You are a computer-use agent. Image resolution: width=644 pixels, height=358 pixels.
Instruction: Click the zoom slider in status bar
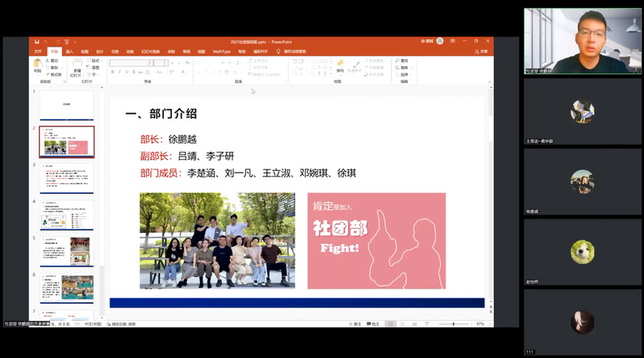point(453,323)
